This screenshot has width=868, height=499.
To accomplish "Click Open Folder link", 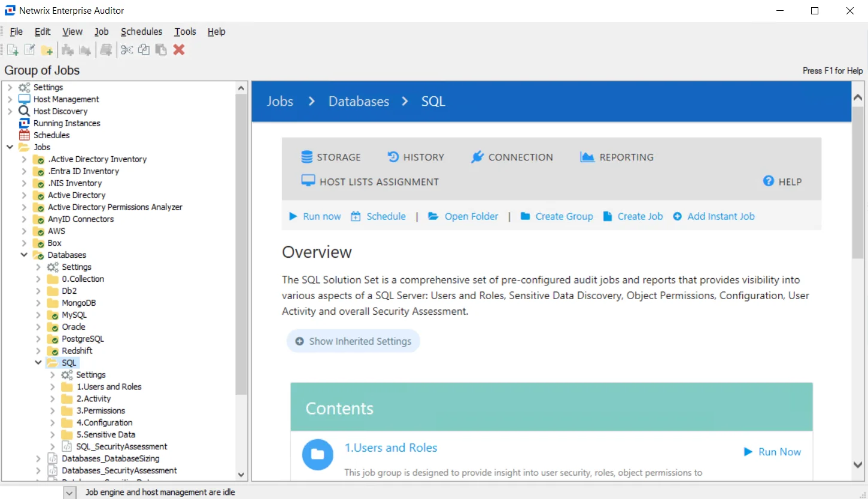I will 463,217.
